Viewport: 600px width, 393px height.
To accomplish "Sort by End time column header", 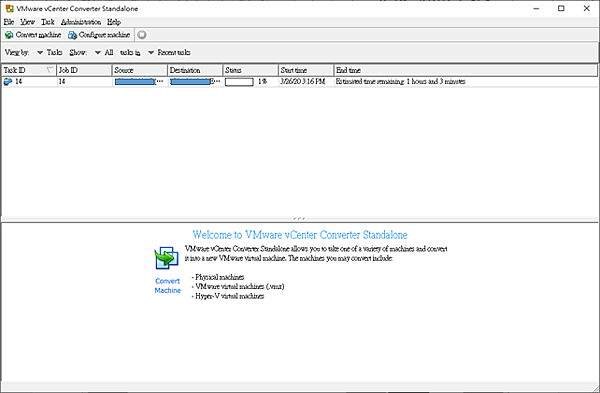I will pos(466,70).
